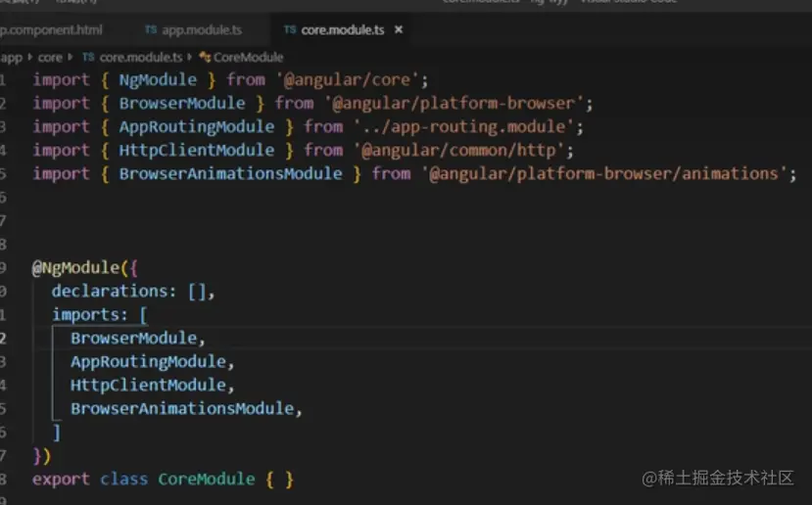Click 'BrowserModule' in import on line 2
Screen dimensions: 812x505
(182, 103)
